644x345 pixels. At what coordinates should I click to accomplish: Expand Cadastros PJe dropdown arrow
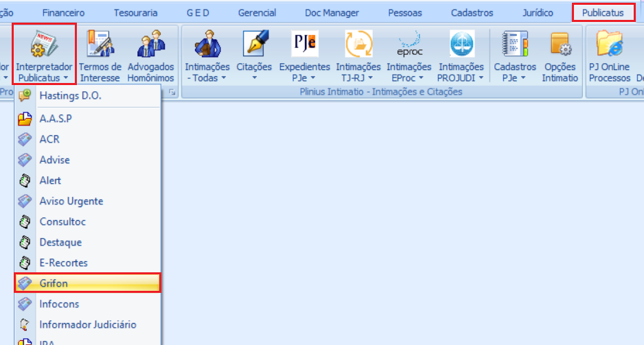point(523,78)
